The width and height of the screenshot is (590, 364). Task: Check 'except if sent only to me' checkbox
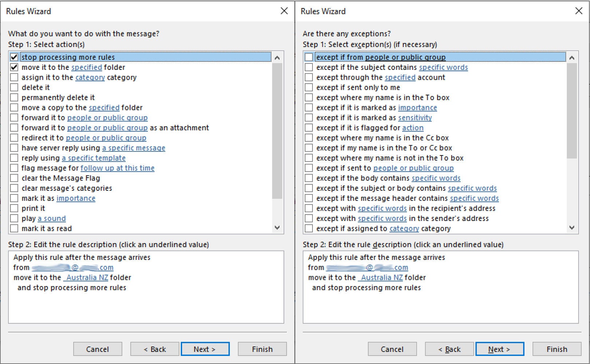click(309, 87)
